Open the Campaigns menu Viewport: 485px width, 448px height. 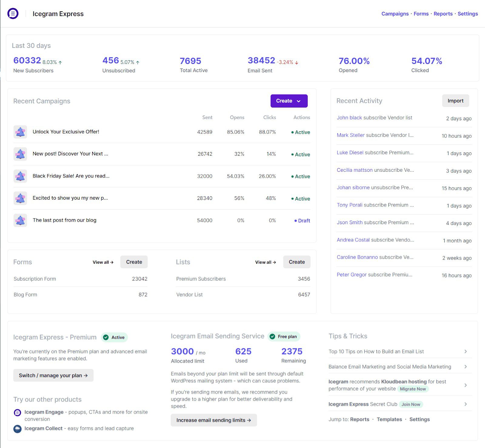(395, 14)
